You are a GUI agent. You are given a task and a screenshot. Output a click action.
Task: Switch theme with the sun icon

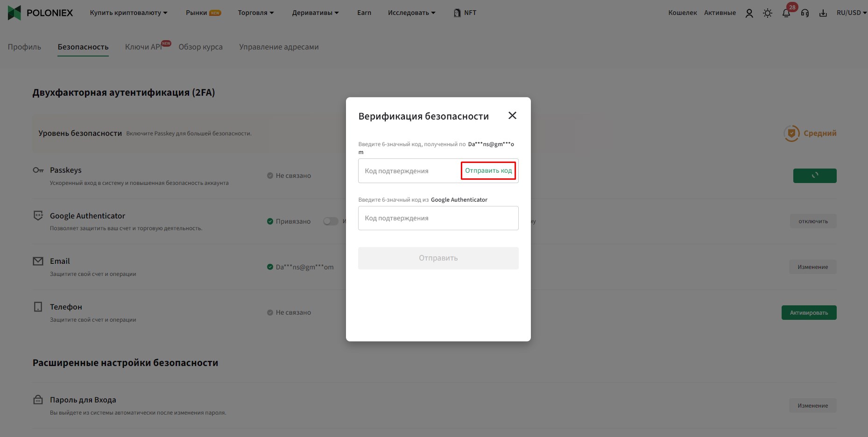pos(767,13)
